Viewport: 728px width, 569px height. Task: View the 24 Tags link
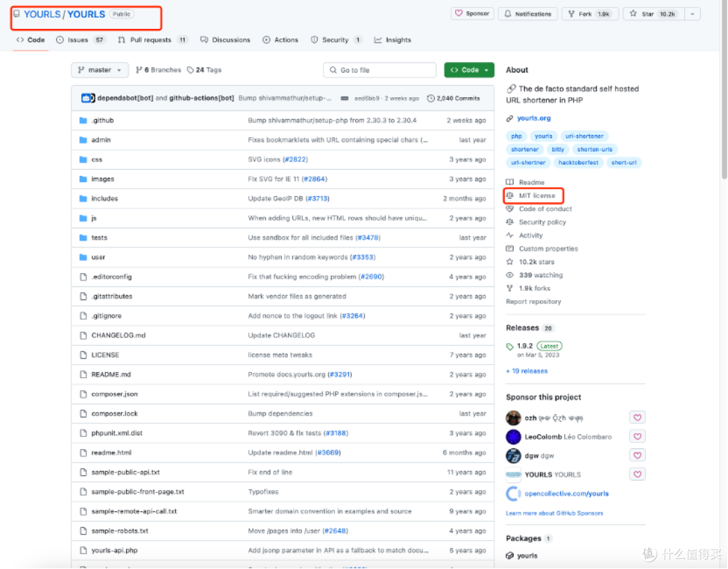click(x=204, y=70)
